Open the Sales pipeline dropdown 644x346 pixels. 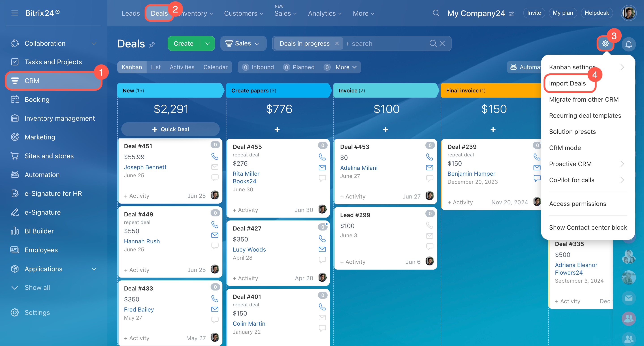pos(243,43)
